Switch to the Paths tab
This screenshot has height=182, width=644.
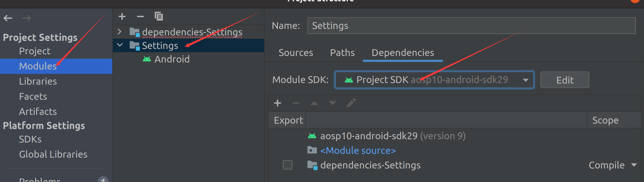[342, 53]
